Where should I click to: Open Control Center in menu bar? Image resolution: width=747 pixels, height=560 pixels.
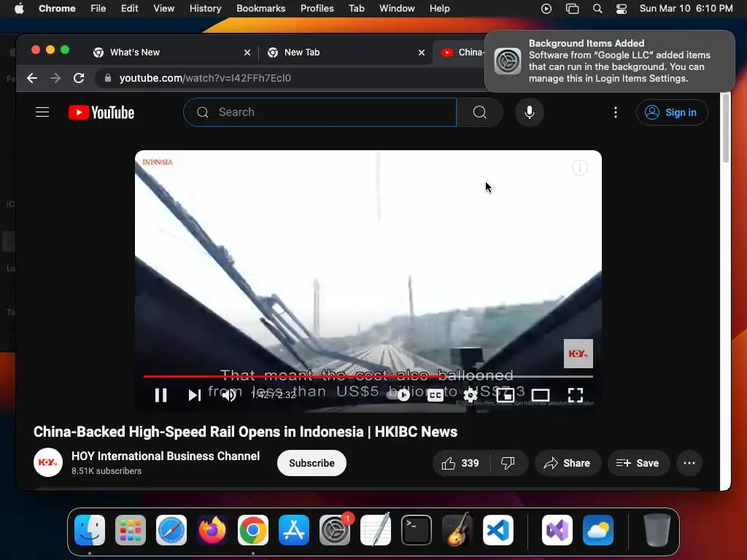622,8
